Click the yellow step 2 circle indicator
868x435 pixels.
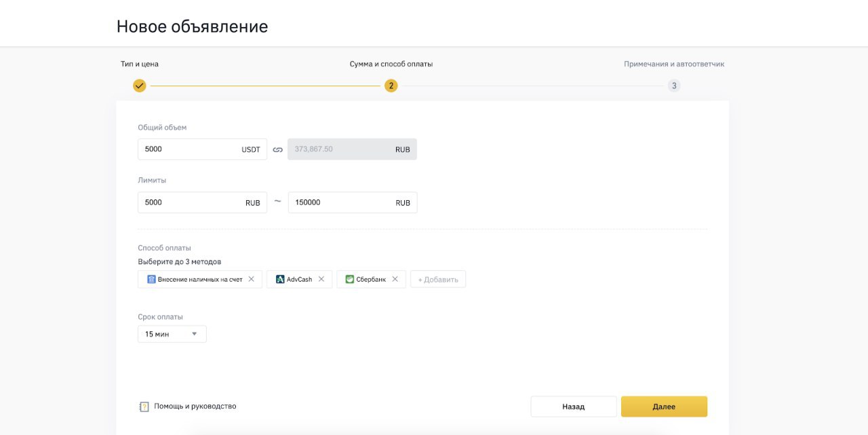click(x=391, y=86)
